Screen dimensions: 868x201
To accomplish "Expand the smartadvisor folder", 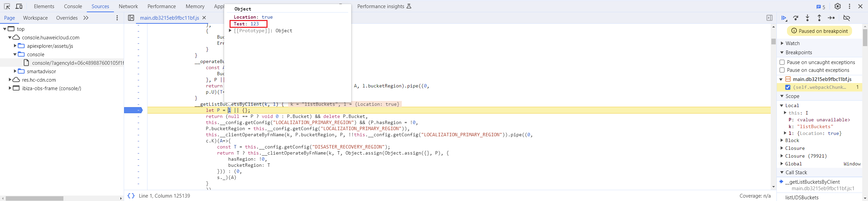I will (x=15, y=71).
